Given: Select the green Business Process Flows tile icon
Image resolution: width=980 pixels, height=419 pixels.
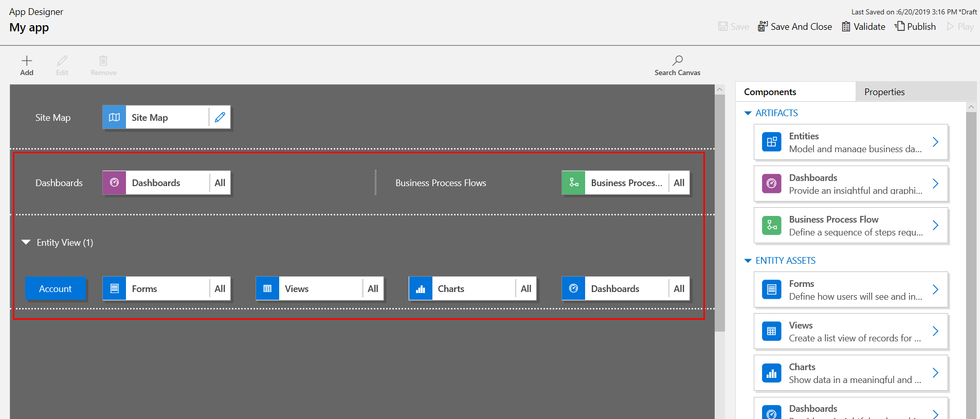Looking at the screenshot, I should (x=573, y=183).
